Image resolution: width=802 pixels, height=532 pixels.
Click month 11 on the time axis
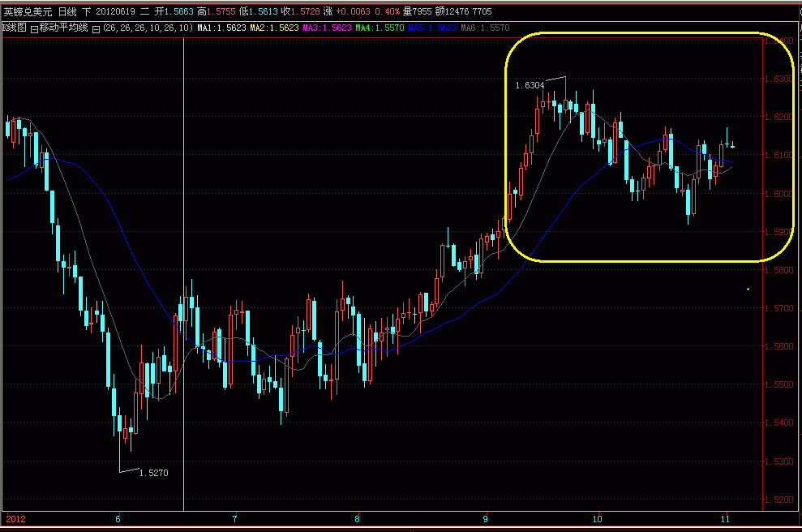coord(725,519)
